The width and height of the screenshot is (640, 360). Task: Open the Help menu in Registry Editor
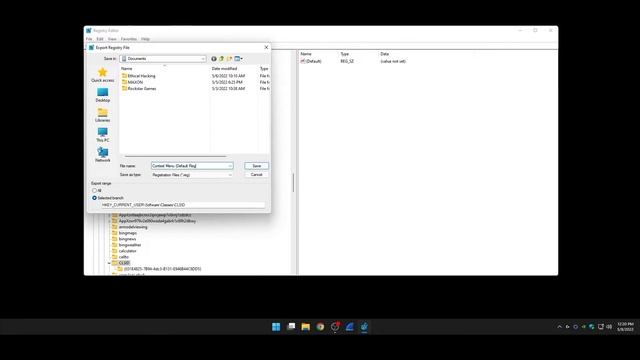point(145,39)
